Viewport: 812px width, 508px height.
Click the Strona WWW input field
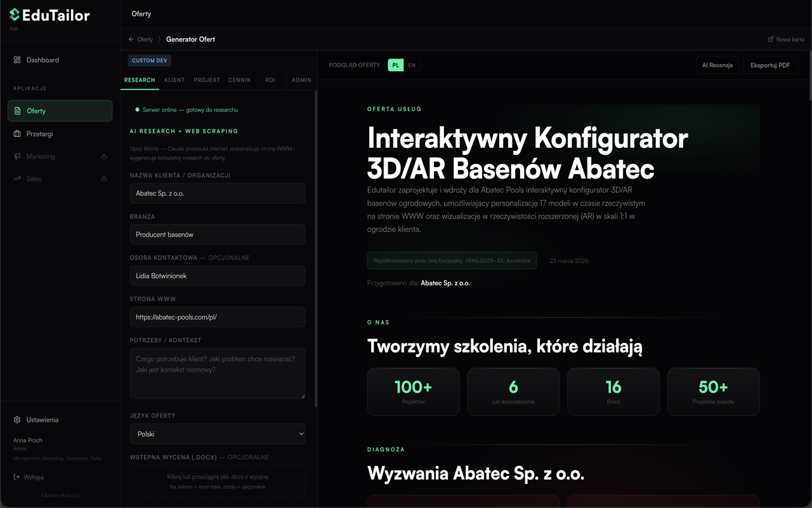(x=218, y=317)
